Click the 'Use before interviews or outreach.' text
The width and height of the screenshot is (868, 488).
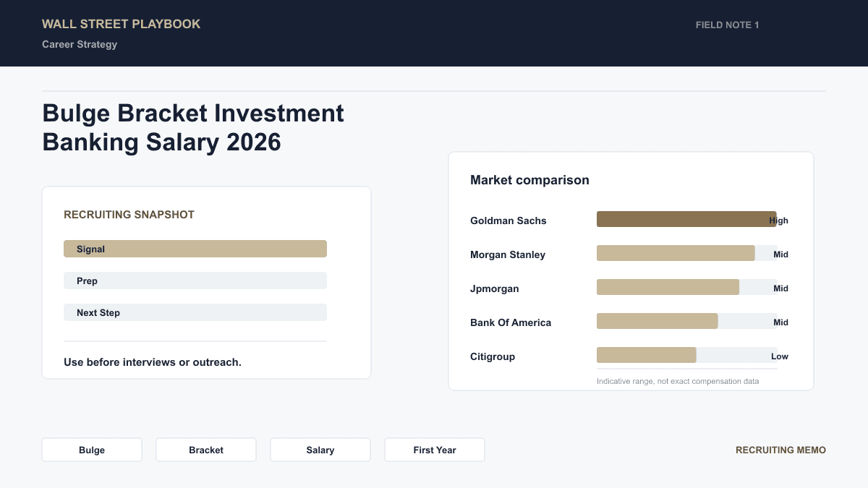pyautogui.click(x=153, y=362)
